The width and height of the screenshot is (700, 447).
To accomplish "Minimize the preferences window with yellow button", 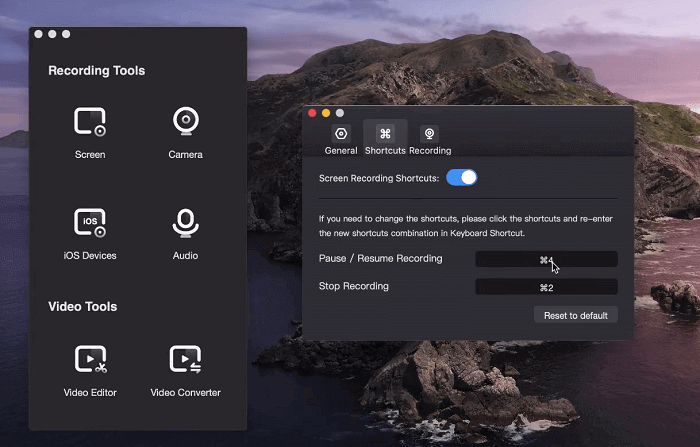I will 326,113.
